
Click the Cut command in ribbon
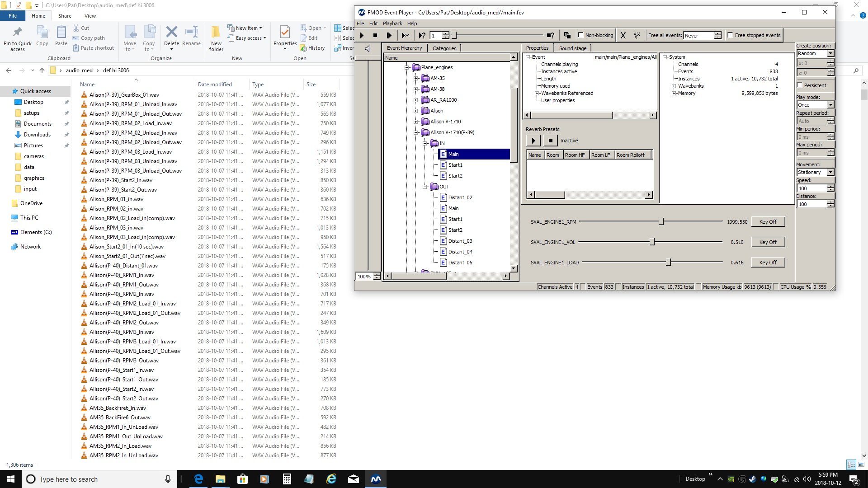coord(81,28)
